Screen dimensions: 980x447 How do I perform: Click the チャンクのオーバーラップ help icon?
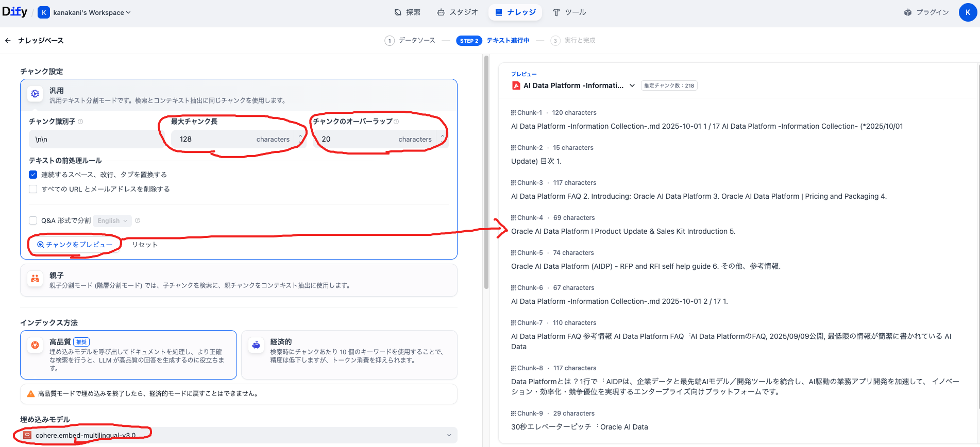(x=396, y=122)
